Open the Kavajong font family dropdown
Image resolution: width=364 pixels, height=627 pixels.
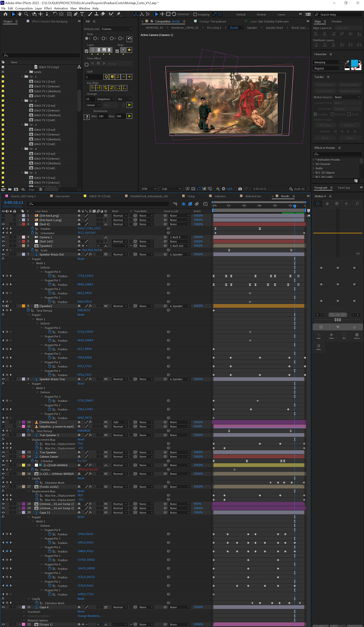pyautogui.click(x=329, y=62)
